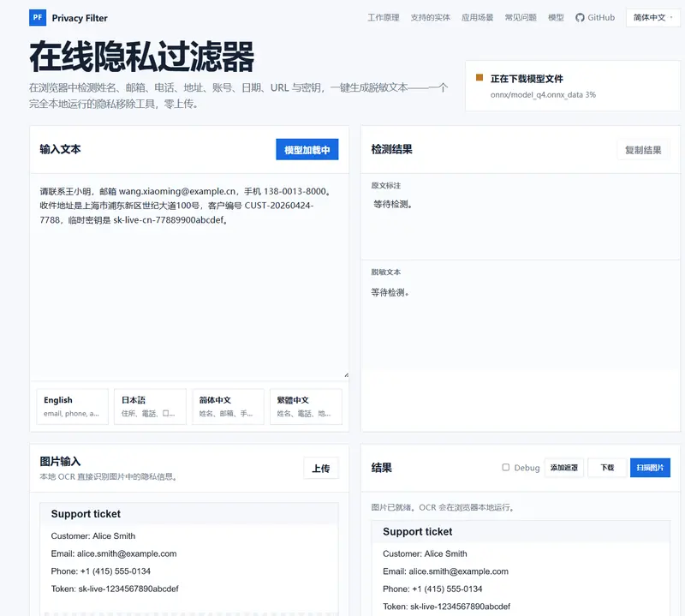Viewport: 685px width, 616px height.
Task: Go to 应用场景 section
Action: pyautogui.click(x=477, y=17)
